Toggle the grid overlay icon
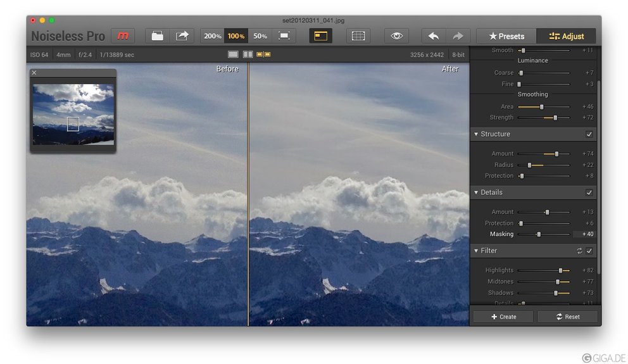The image size is (628, 364). [x=358, y=36]
